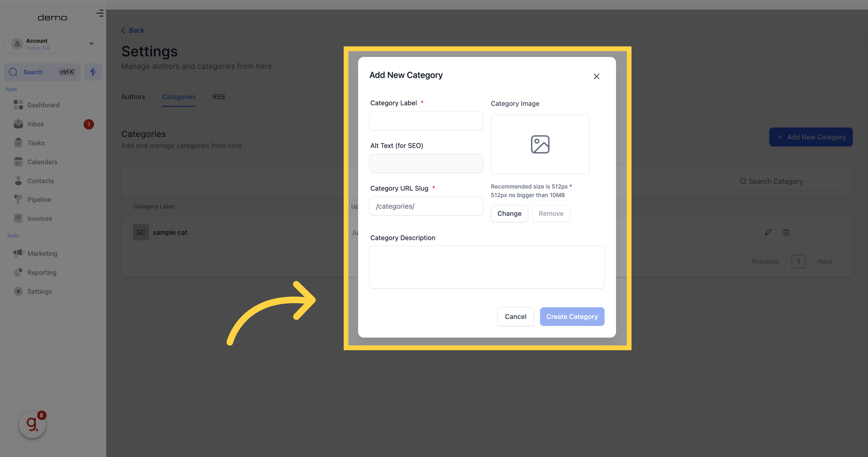Go Back using the Back link

[x=133, y=30]
